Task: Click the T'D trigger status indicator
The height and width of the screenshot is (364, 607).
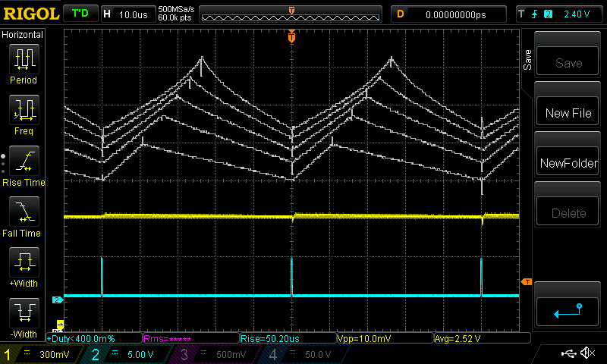Action: 80,14
